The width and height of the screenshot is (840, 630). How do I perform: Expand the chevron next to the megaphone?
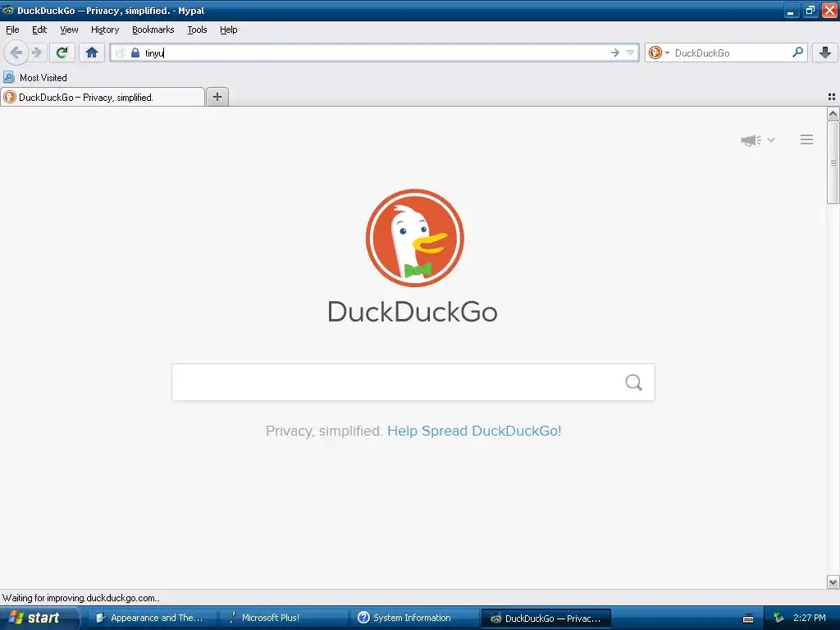[771, 139]
